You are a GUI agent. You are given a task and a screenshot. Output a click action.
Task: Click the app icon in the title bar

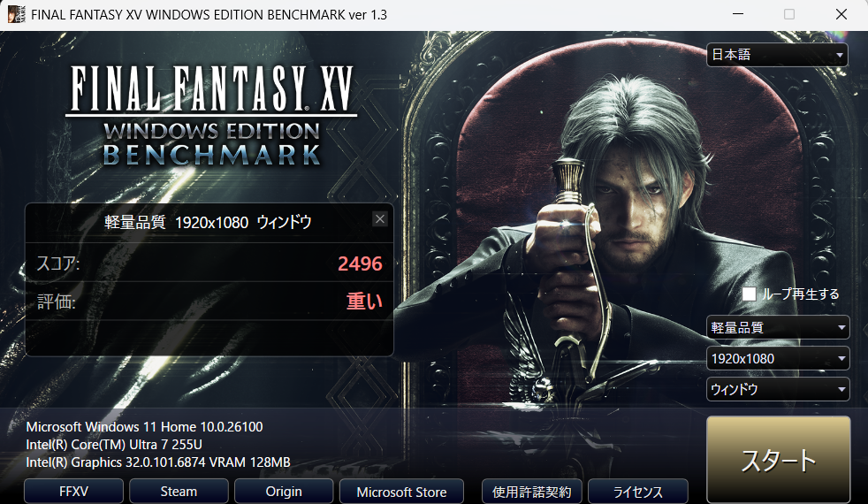tap(16, 14)
